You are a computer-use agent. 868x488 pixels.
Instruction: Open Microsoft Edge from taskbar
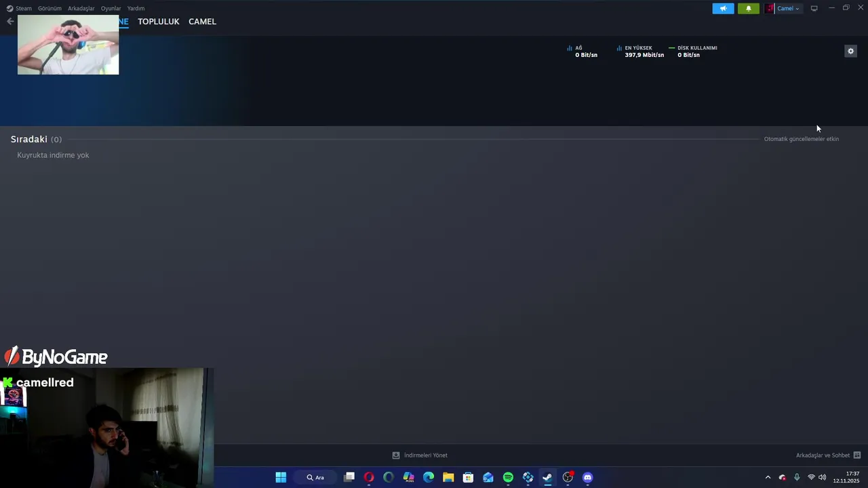[x=429, y=477]
